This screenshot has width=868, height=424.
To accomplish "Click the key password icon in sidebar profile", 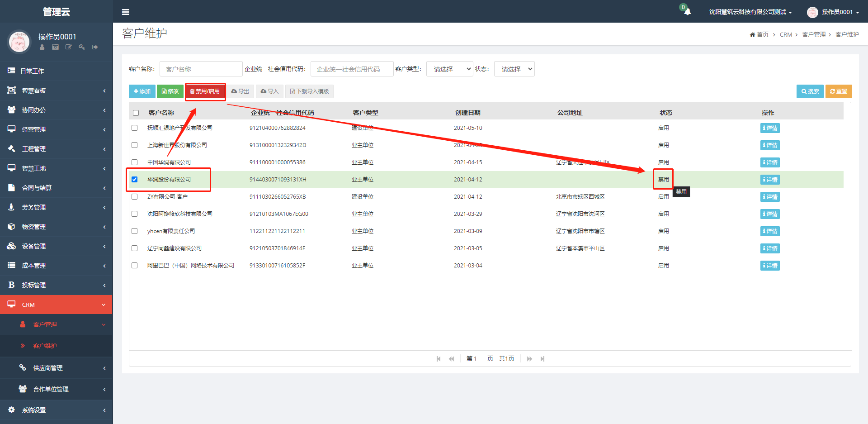I will click(82, 47).
